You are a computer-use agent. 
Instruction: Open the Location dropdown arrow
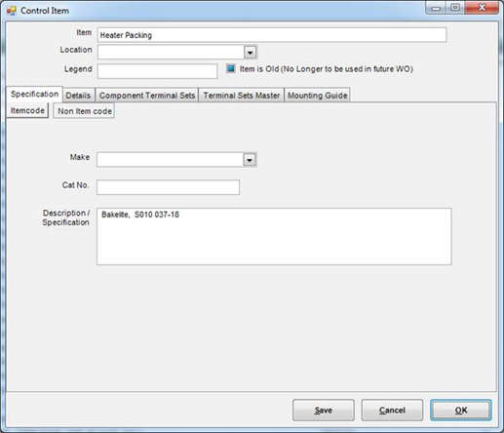coord(250,52)
